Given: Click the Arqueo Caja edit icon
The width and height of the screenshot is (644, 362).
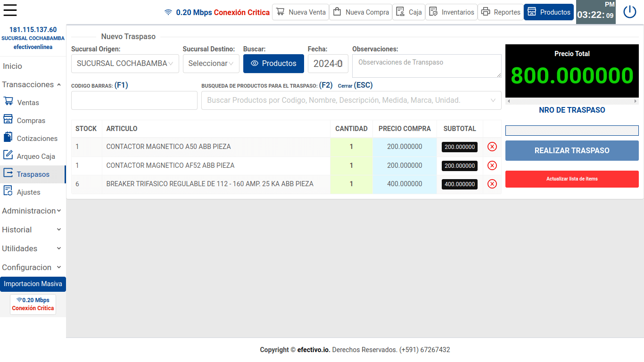Looking at the screenshot, I should click(x=8, y=155).
